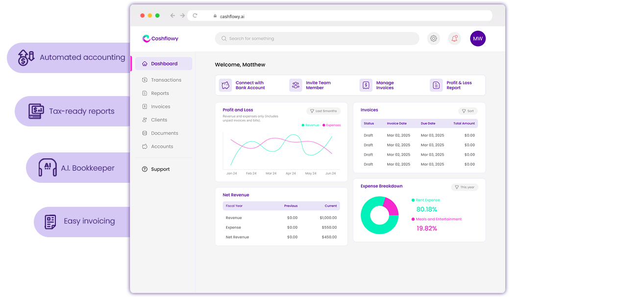644x297 pixels.
Task: Click the Cashflowy logo
Action: point(160,39)
